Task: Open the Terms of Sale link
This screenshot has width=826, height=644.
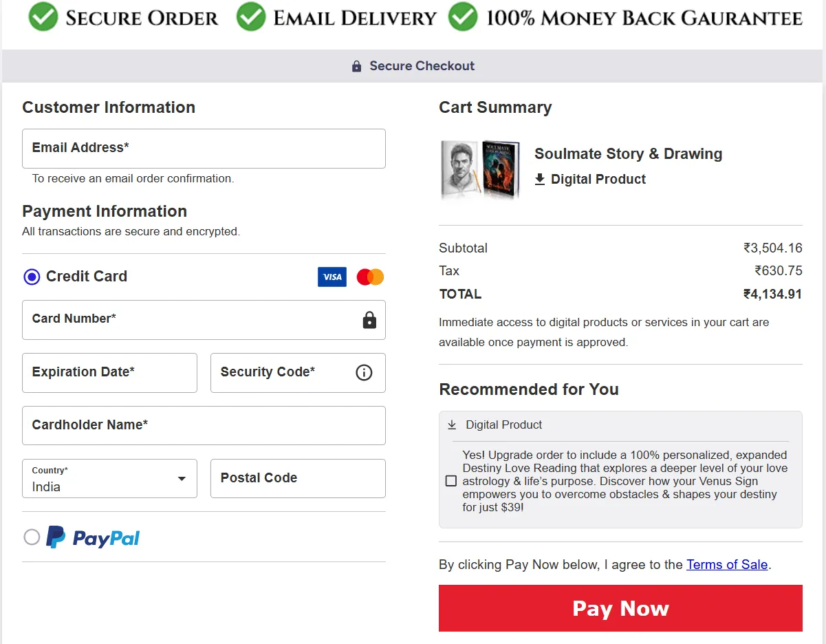Action: (726, 564)
